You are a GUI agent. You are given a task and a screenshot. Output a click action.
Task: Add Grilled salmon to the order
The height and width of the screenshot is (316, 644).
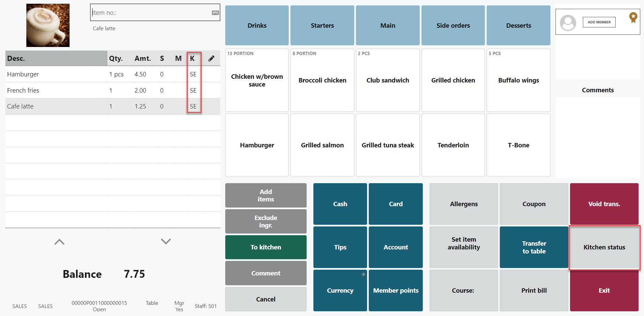(x=322, y=145)
